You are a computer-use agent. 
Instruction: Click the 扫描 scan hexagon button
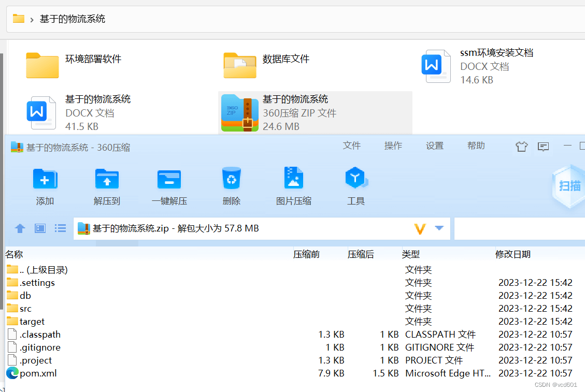(569, 185)
